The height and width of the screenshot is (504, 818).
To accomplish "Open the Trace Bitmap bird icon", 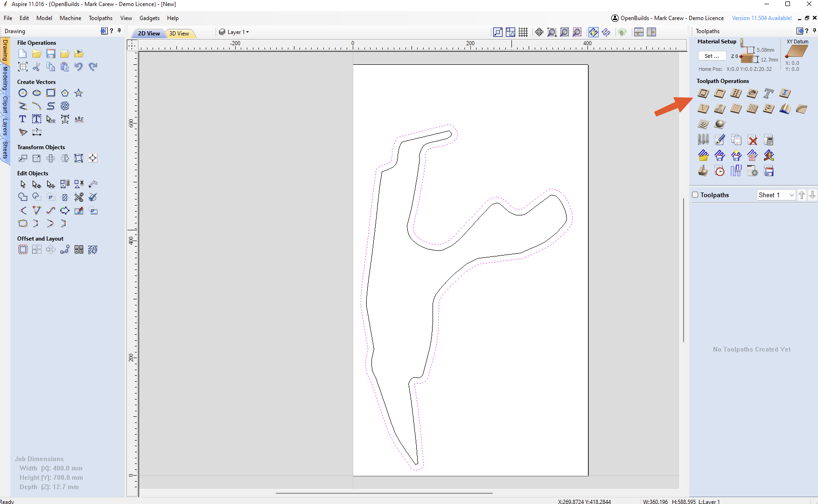I will pos(22,132).
